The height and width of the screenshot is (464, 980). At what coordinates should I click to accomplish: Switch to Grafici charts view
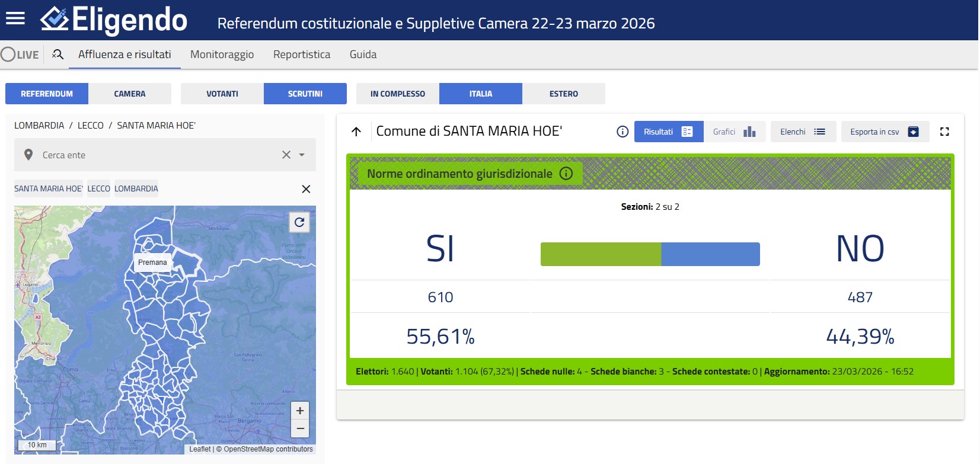click(734, 132)
